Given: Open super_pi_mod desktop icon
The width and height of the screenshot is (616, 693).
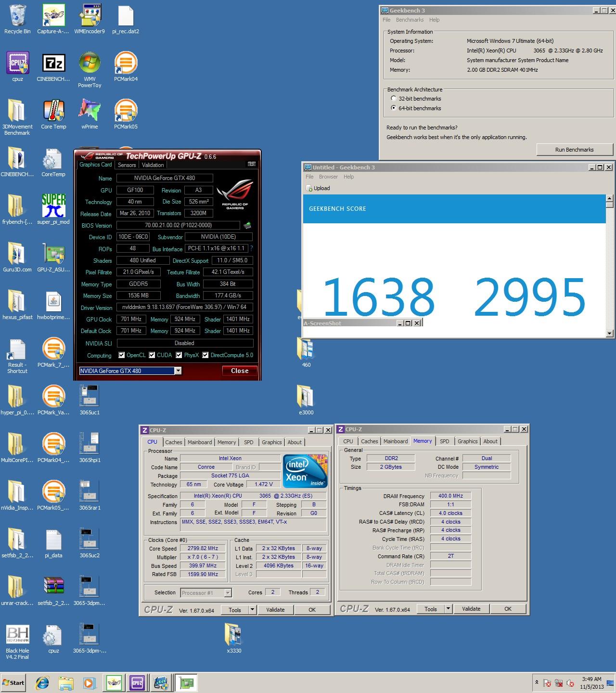Looking at the screenshot, I should [53, 210].
